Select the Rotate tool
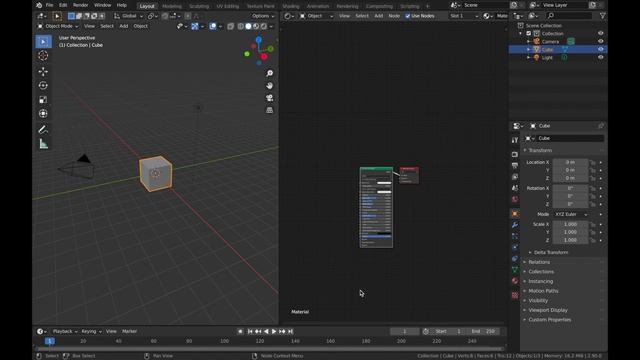The width and height of the screenshot is (640, 360). click(43, 85)
